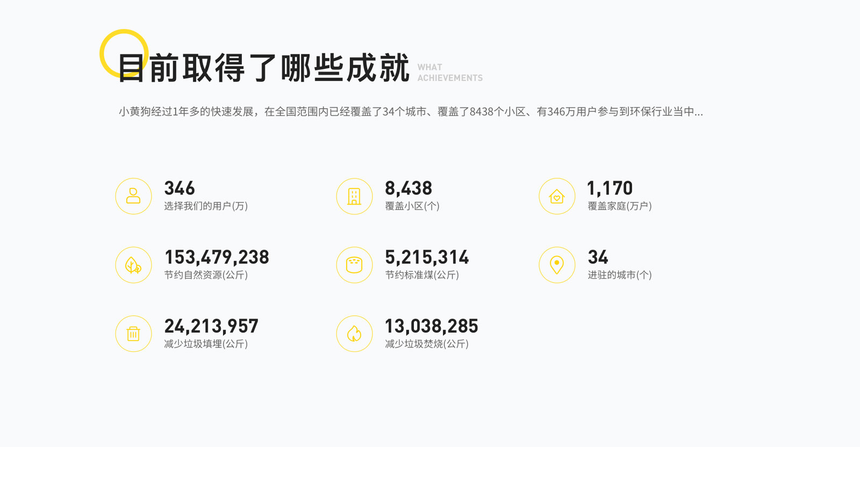The height and width of the screenshot is (504, 860).
Task: Click the location pin icon beside 34
Action: [557, 265]
